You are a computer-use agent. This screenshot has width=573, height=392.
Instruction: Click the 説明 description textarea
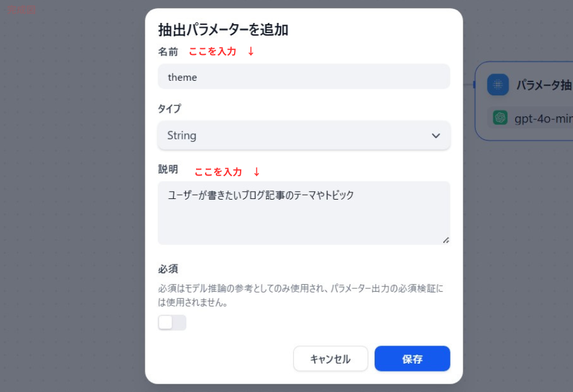[304, 211]
